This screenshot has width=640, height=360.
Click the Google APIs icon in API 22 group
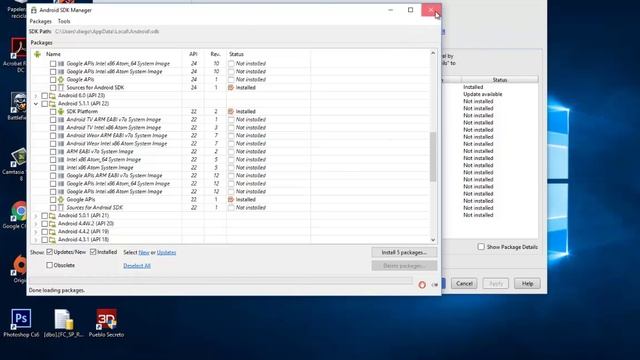(61, 200)
